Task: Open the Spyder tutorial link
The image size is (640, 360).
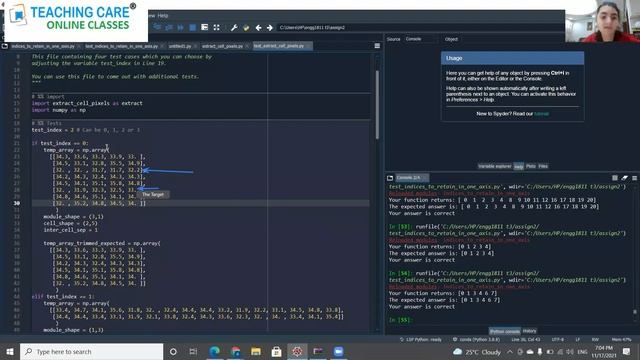Action: click(x=541, y=114)
